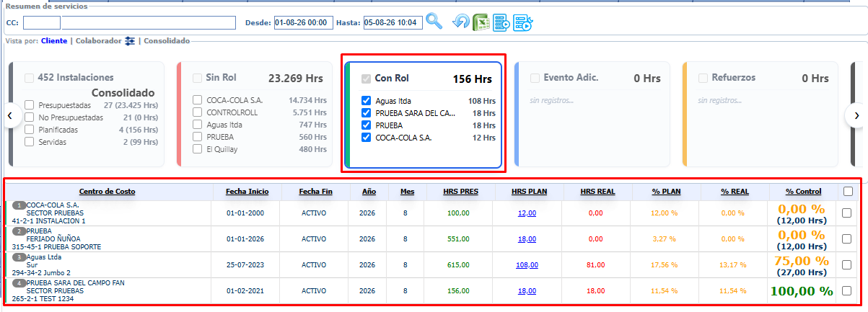Toggle the 452 Instalaciones header checkbox

(x=29, y=78)
